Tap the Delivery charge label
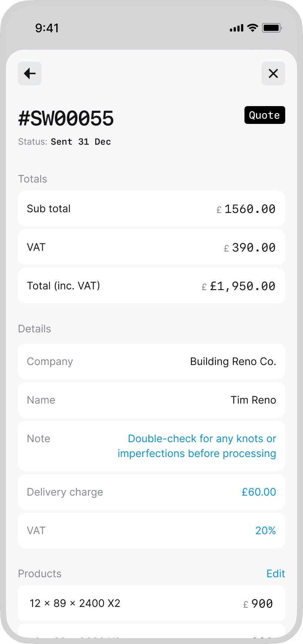303x644 pixels. click(x=65, y=492)
